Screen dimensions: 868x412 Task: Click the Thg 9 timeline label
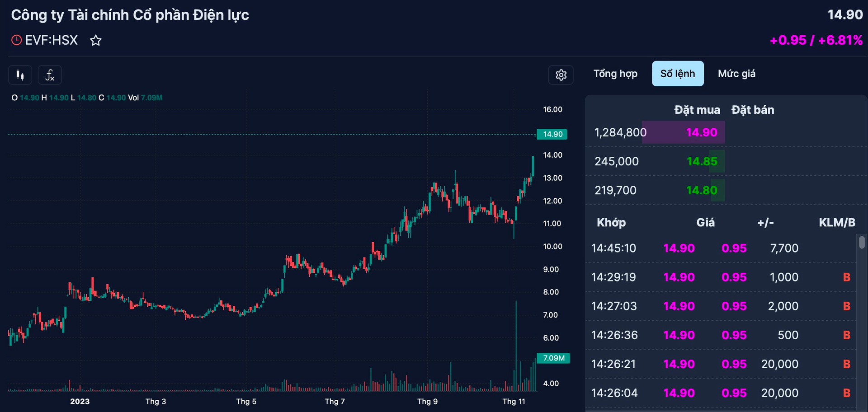427,402
